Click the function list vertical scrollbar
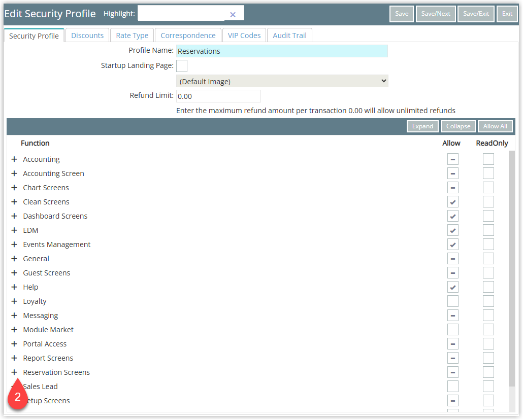This screenshot has width=523, height=420. (511, 264)
